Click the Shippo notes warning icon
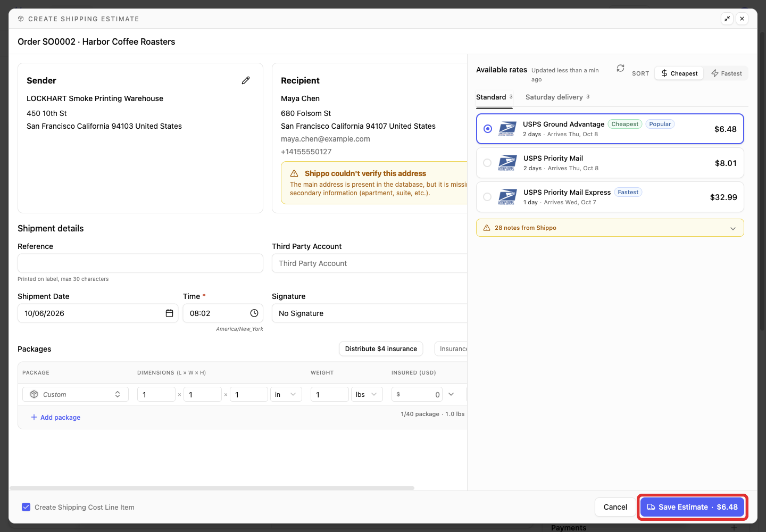Screen dimensions: 766x532 [487, 228]
